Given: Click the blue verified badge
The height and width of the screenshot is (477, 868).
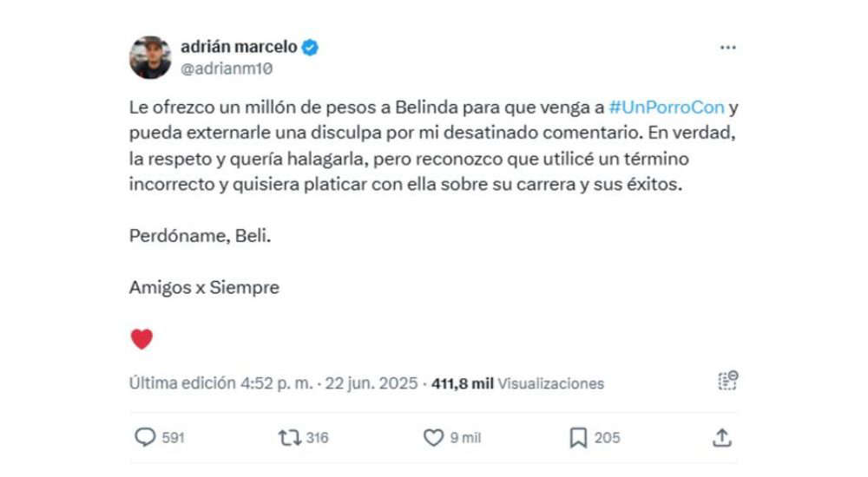Looking at the screenshot, I should [x=310, y=48].
